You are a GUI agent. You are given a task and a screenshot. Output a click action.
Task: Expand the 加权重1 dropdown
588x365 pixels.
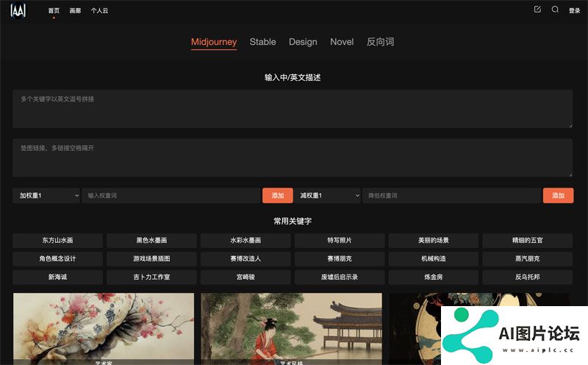coord(46,196)
